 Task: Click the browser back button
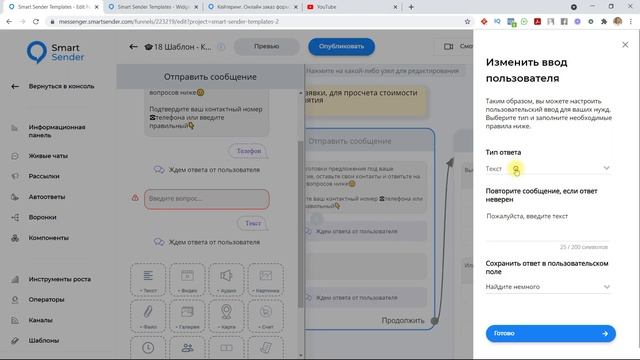pos(9,22)
